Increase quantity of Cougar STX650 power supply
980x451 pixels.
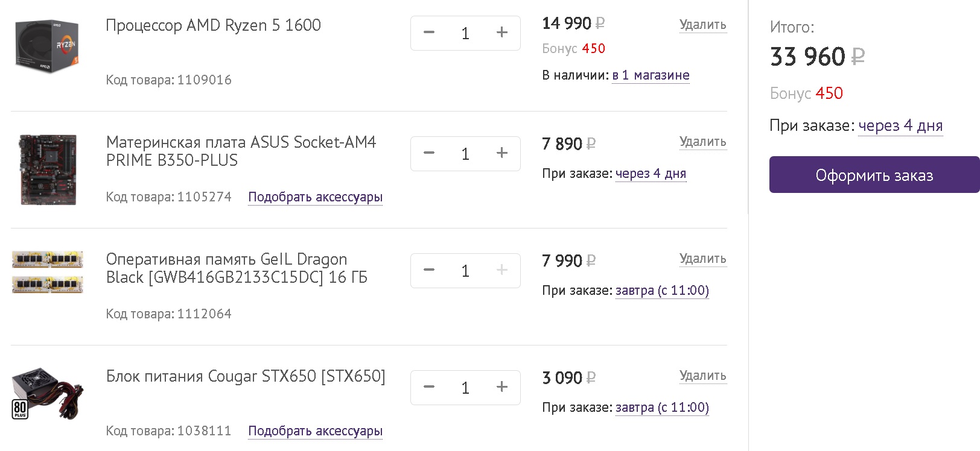(x=501, y=387)
